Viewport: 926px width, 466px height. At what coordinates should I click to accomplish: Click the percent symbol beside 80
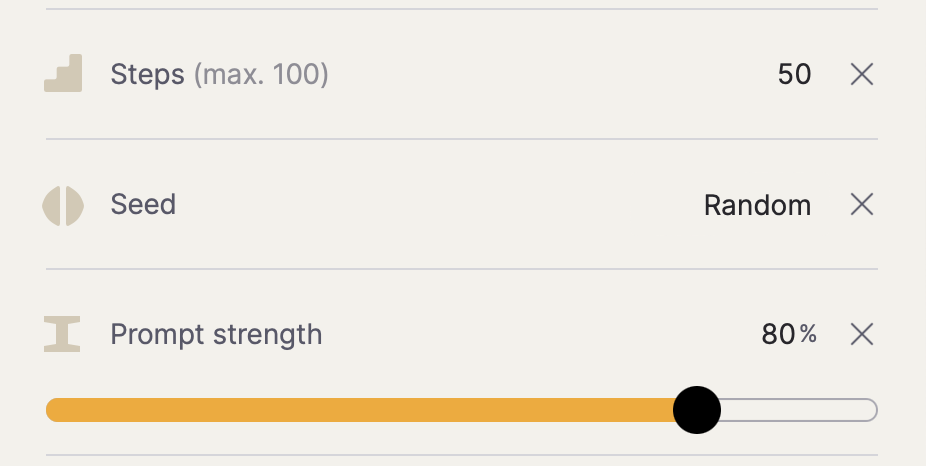pyautogui.click(x=808, y=335)
